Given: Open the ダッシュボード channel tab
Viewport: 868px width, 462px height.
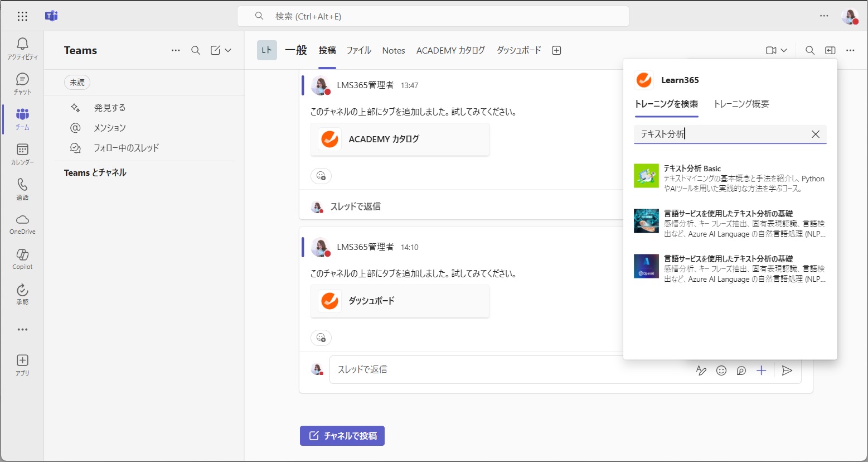Looking at the screenshot, I should 519,50.
